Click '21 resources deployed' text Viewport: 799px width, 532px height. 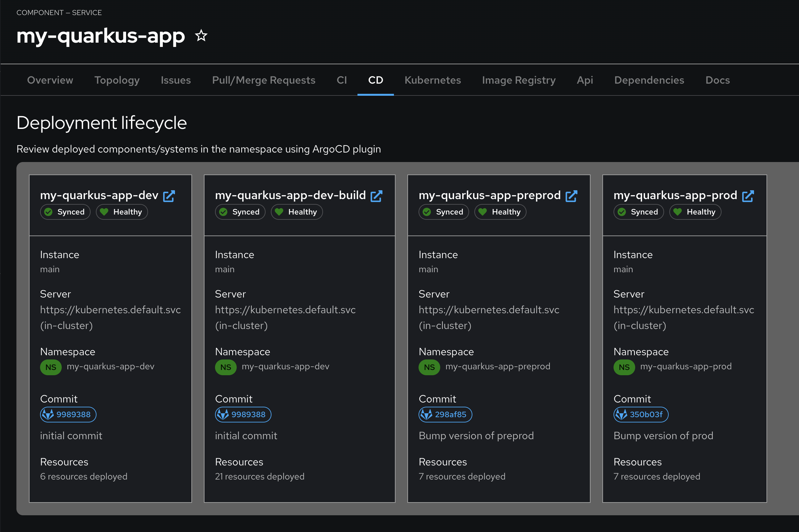click(x=260, y=476)
